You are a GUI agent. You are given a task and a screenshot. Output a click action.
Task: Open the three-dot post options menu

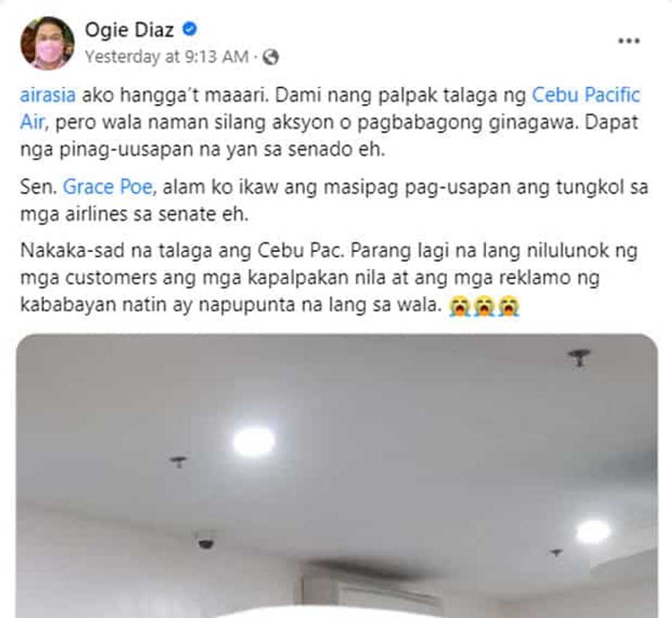point(629,41)
